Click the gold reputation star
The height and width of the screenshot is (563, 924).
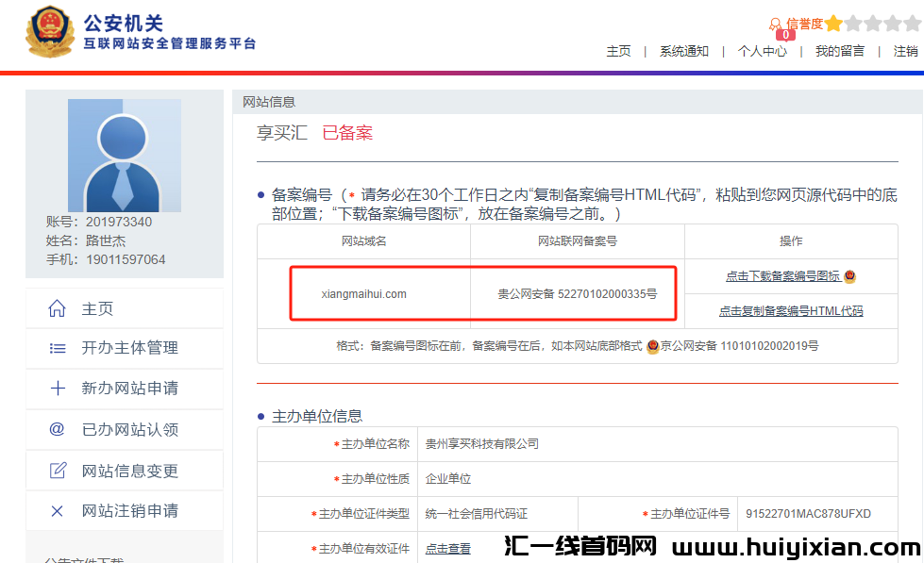pyautogui.click(x=833, y=24)
